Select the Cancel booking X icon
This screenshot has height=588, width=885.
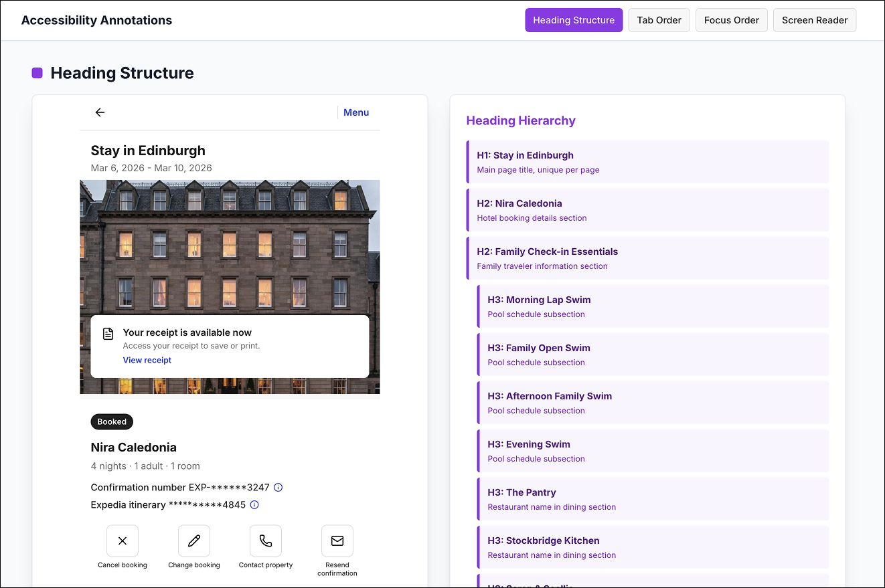123,541
